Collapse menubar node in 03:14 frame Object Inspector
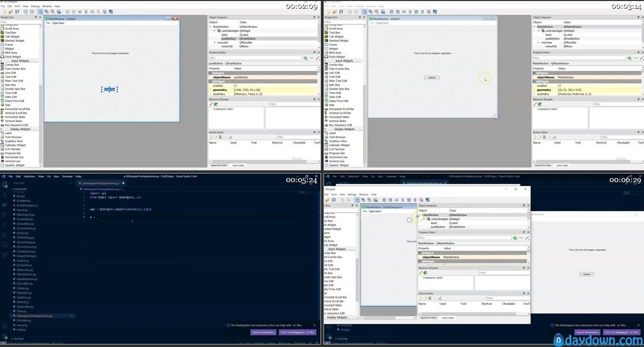The width and height of the screenshot is (644, 347). coord(539,42)
